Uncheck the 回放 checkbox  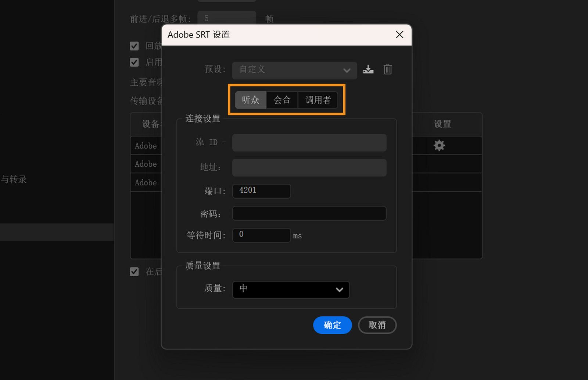click(x=134, y=46)
